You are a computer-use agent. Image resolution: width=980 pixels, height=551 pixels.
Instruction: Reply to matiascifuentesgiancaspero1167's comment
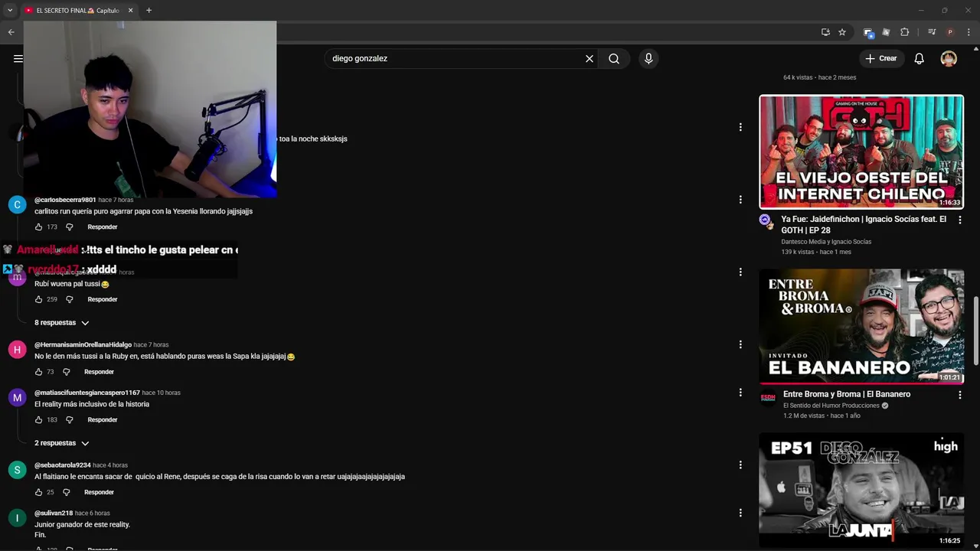[x=103, y=420]
